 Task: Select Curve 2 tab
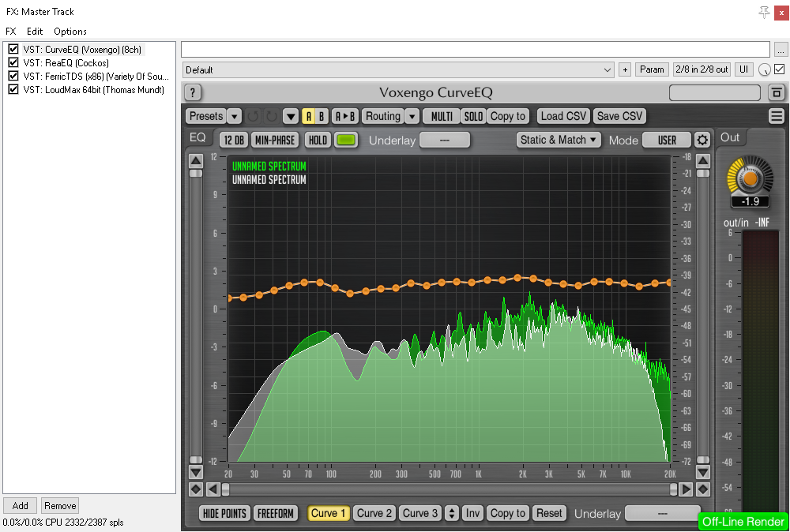pos(374,513)
